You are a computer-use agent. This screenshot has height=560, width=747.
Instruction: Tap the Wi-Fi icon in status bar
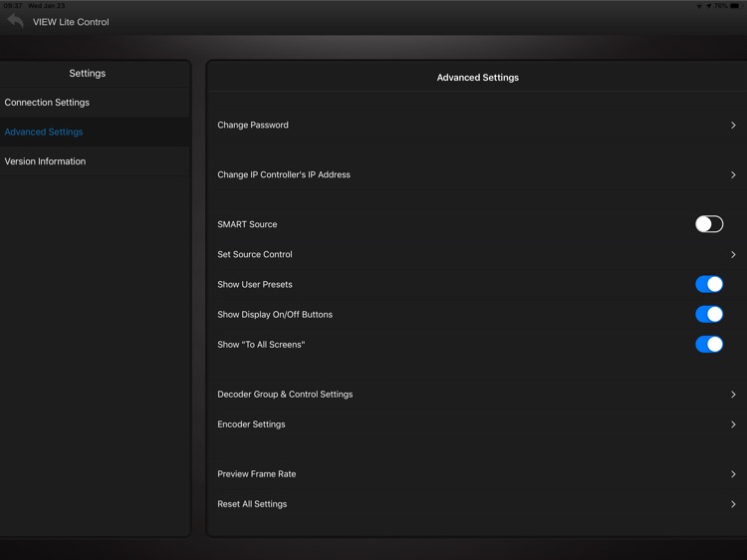(x=699, y=6)
